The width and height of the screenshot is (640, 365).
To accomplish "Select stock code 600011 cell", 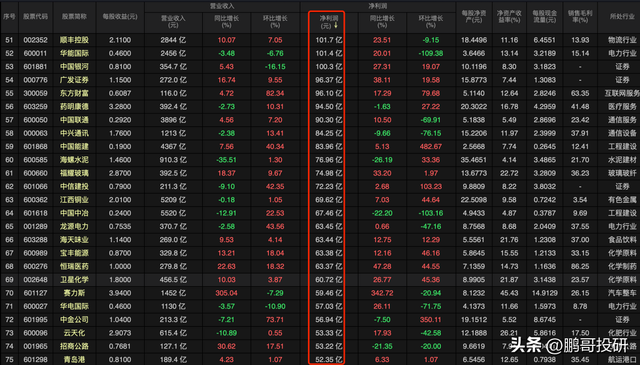I will pyautogui.click(x=35, y=53).
